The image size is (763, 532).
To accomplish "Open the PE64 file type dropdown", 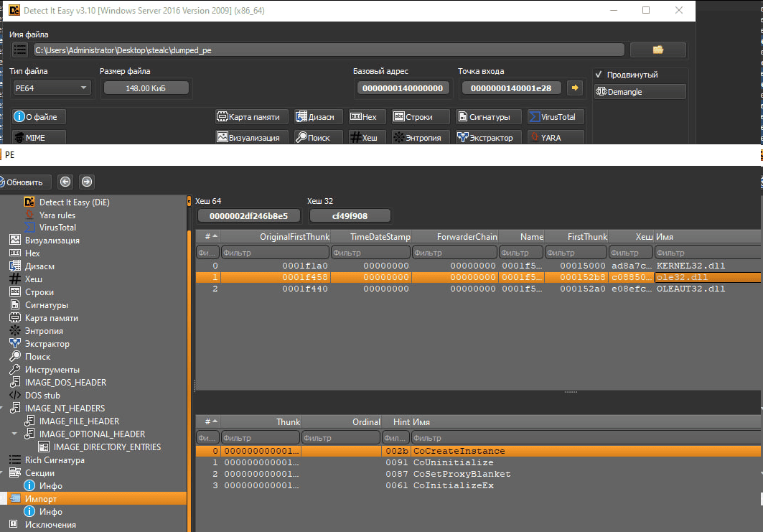I will [51, 88].
